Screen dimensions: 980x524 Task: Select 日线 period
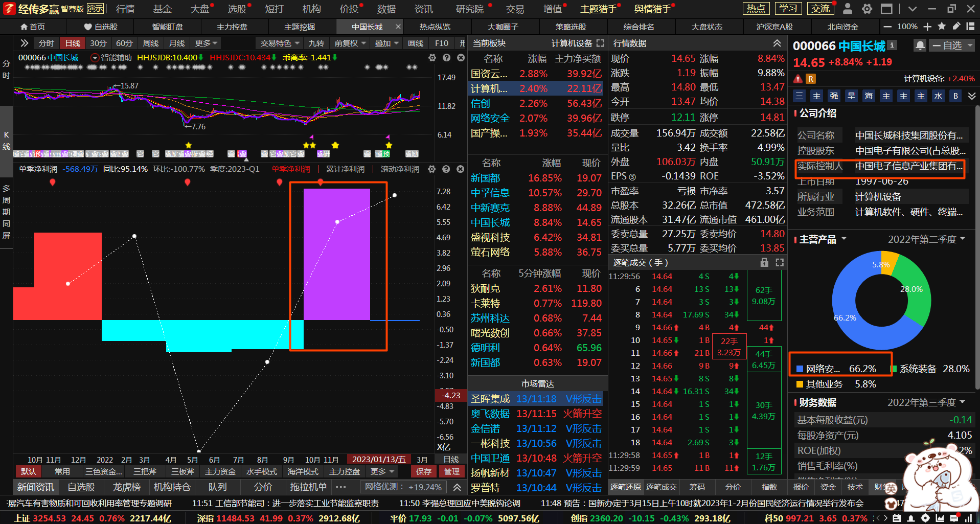[x=73, y=43]
